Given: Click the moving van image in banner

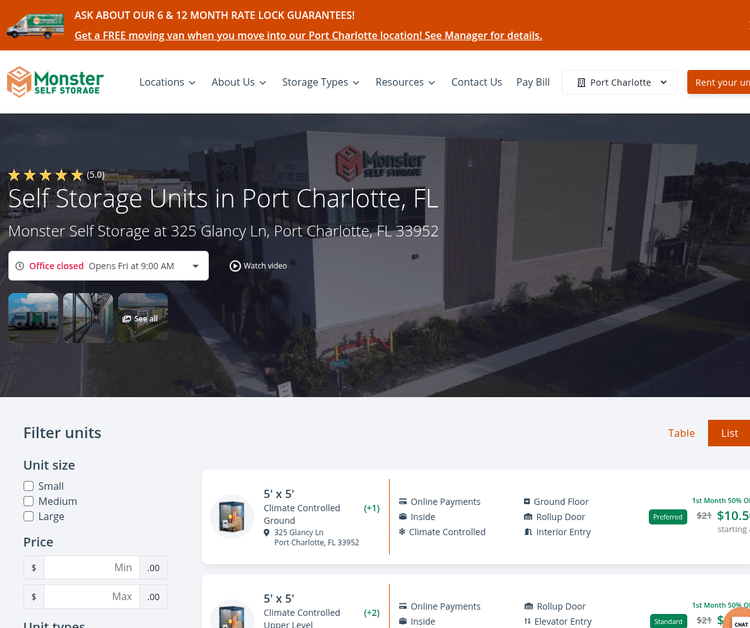Looking at the screenshot, I should point(35,26).
